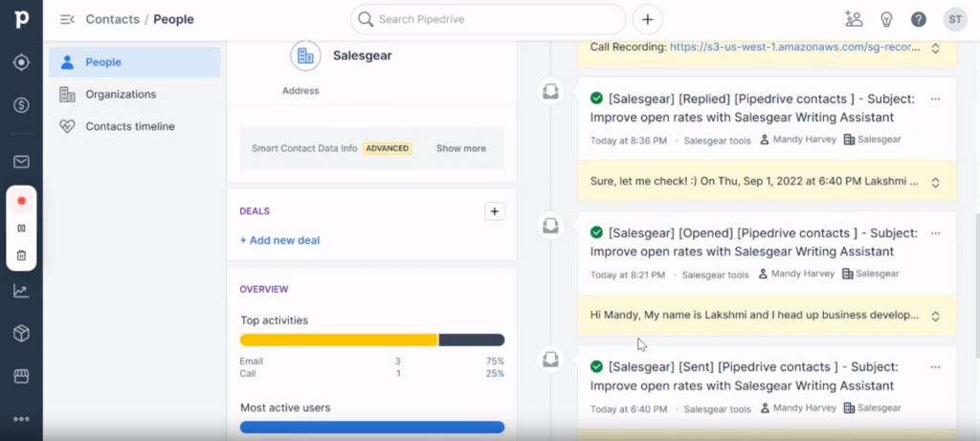Click the blue Most active users bar

pyautogui.click(x=372, y=428)
